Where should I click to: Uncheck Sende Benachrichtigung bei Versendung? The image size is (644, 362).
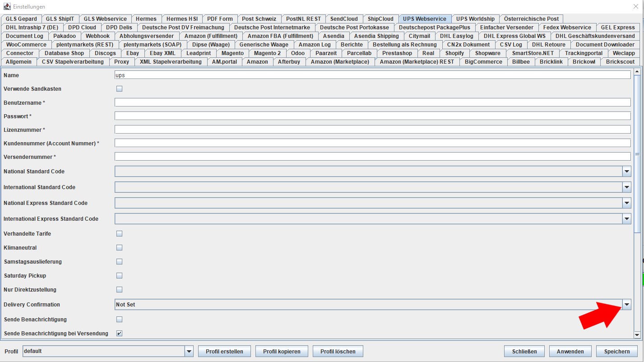120,334
